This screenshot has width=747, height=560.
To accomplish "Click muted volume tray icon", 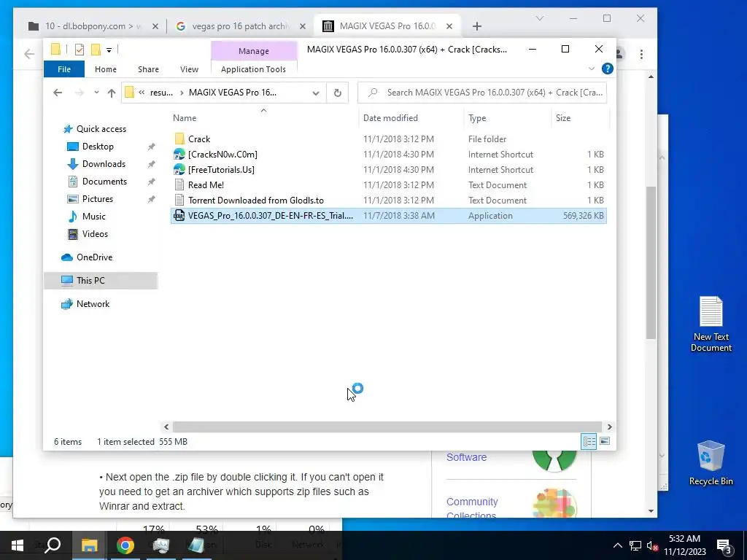I will pos(652,545).
